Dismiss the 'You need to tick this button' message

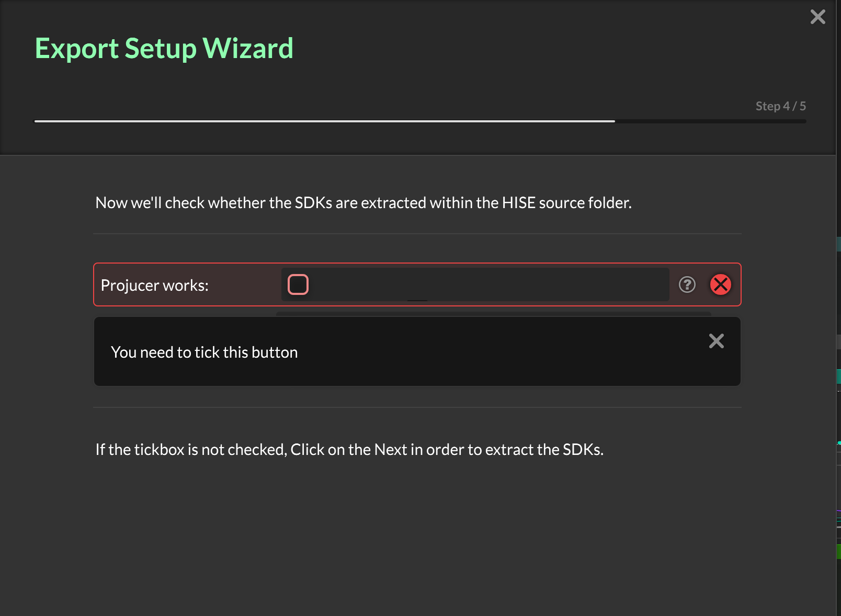click(717, 341)
